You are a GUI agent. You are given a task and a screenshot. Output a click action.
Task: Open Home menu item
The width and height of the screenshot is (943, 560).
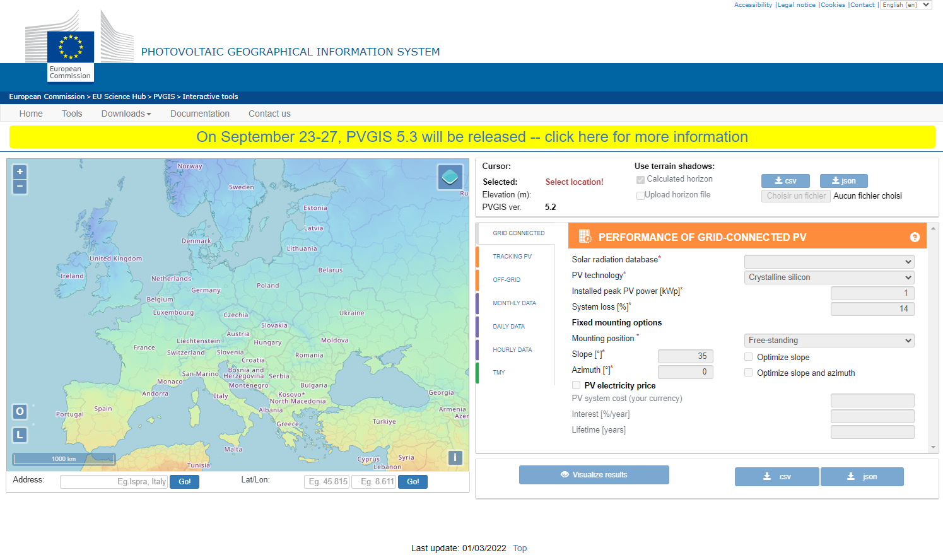pos(31,114)
